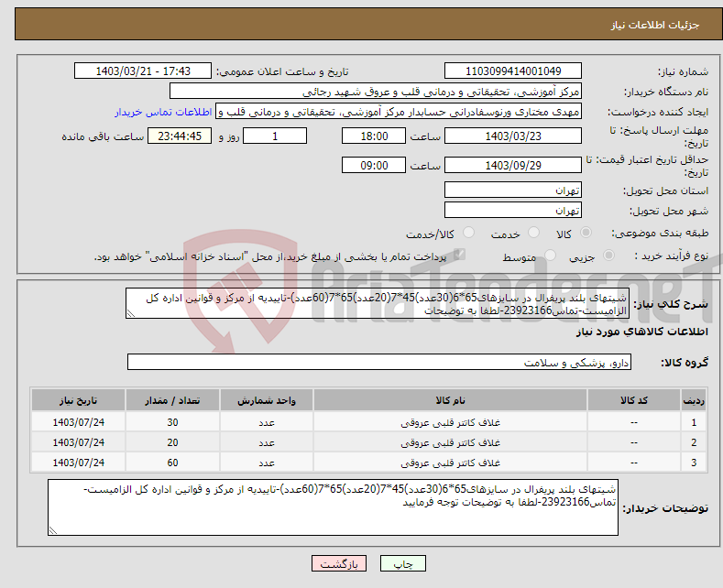Image resolution: width=723 pixels, height=588 pixels.
Task: Click the delivery city field تهران
Action: 513,210
